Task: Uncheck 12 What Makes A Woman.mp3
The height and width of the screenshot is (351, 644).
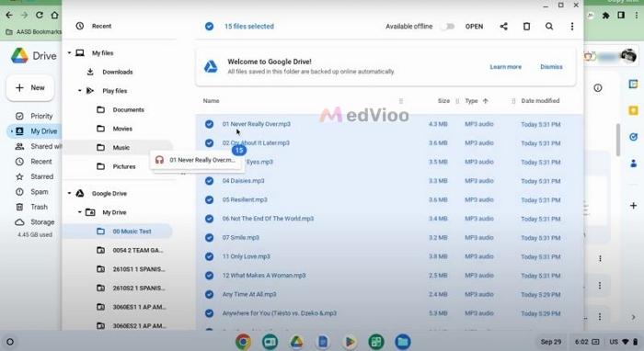Action: [x=209, y=275]
